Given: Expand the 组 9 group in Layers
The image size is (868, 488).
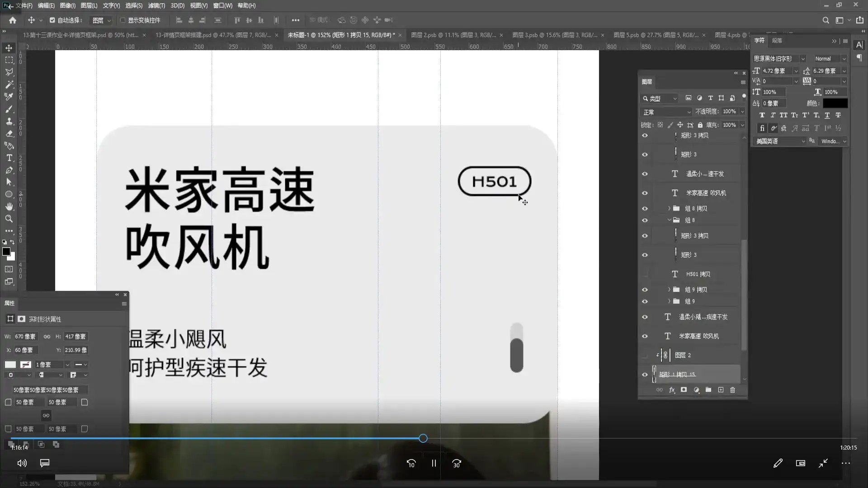Looking at the screenshot, I should [x=669, y=301].
